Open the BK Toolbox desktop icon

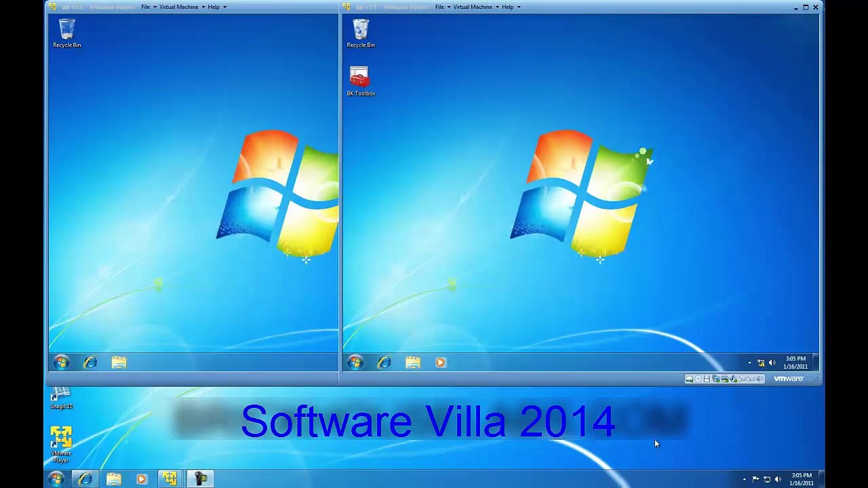click(360, 81)
